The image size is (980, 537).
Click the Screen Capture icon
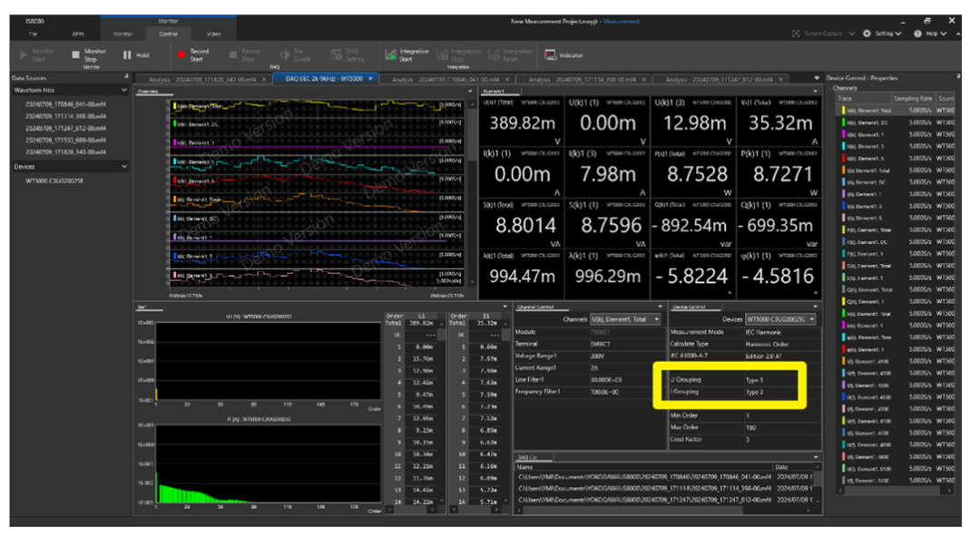pos(796,34)
